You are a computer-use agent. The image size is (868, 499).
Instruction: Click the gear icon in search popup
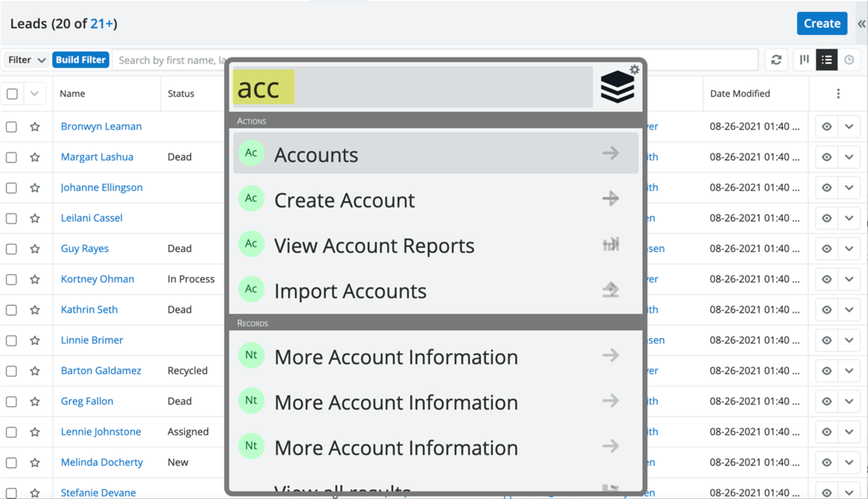tap(634, 70)
